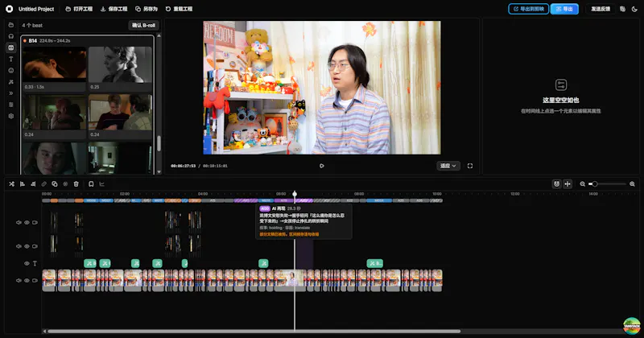This screenshot has width=644, height=338.
Task: Click the B-roll panel scroll up arrow
Action: [x=159, y=36]
